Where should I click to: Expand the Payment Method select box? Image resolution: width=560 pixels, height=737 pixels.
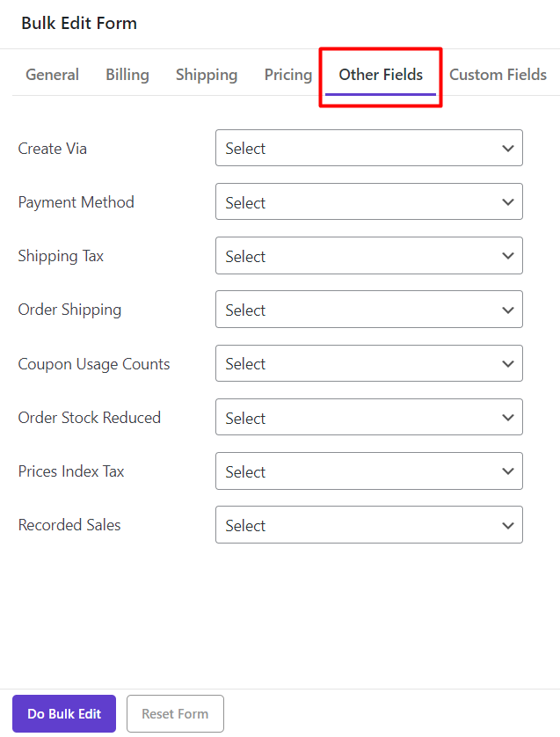[x=368, y=202]
